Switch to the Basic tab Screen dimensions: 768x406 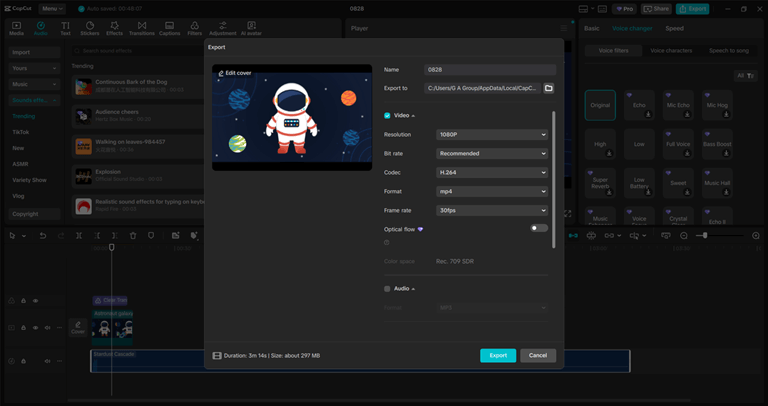pos(592,28)
